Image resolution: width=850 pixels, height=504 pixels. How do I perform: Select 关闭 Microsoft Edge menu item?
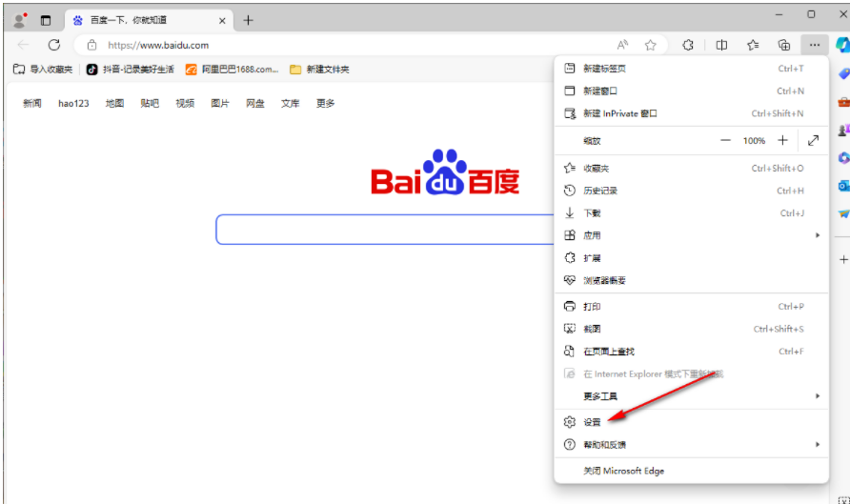click(x=691, y=471)
